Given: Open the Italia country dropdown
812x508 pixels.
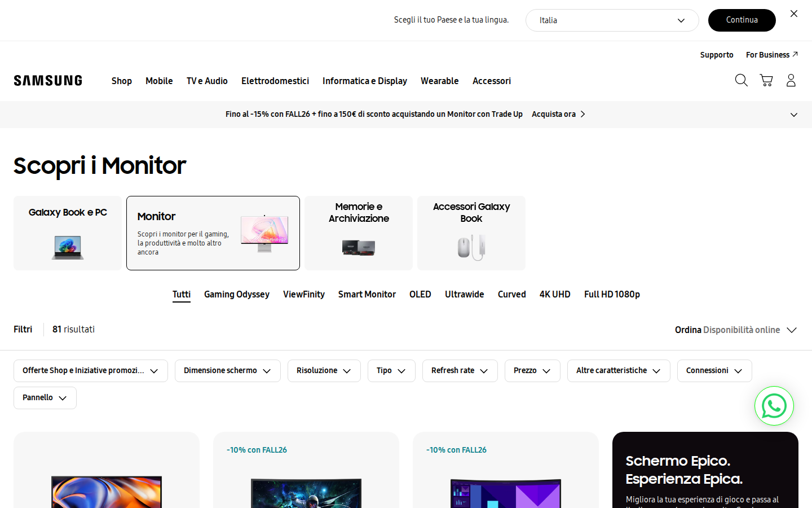Looking at the screenshot, I should pos(612,20).
